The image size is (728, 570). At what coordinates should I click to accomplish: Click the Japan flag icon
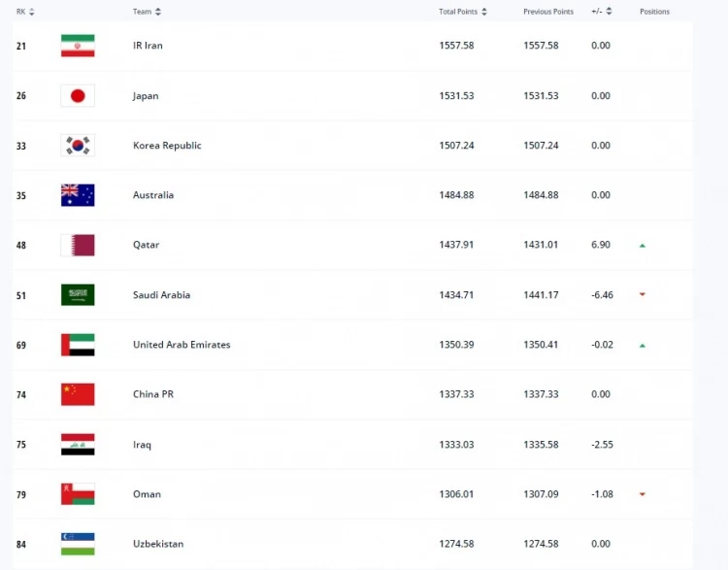point(78,95)
